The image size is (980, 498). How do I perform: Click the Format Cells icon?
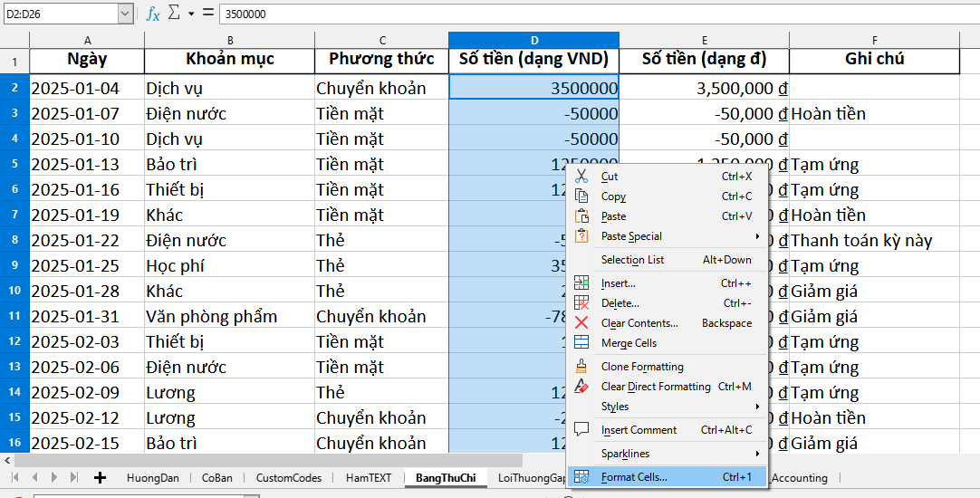tap(581, 477)
